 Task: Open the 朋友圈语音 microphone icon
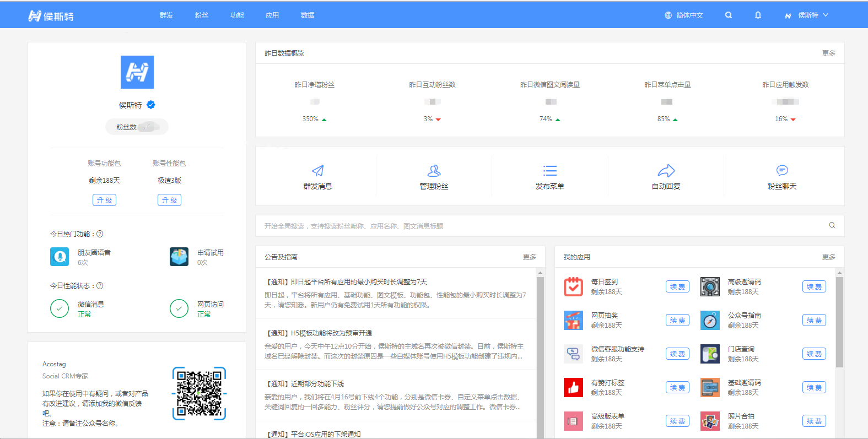pyautogui.click(x=60, y=257)
